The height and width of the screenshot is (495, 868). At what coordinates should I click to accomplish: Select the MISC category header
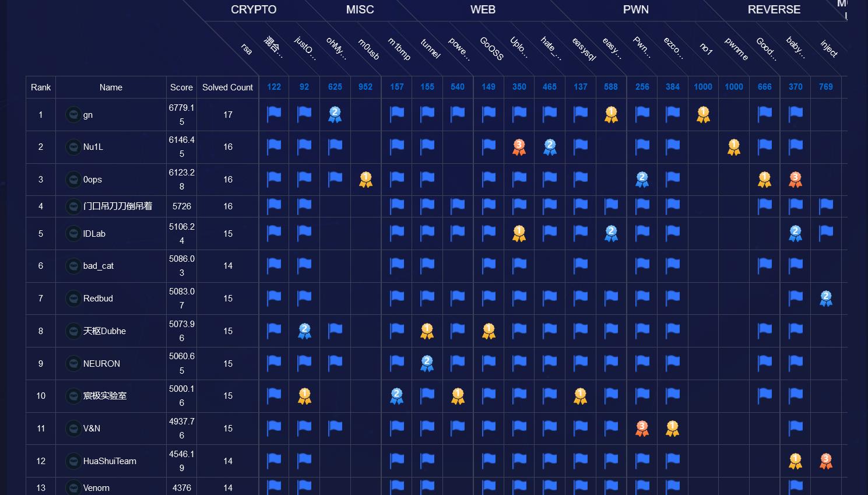[x=360, y=9]
